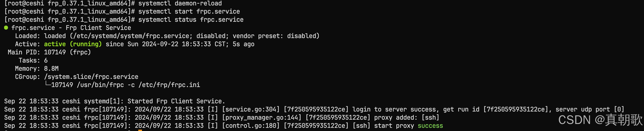Click the /etc/frp/frpc.ini config path

click(x=169, y=85)
